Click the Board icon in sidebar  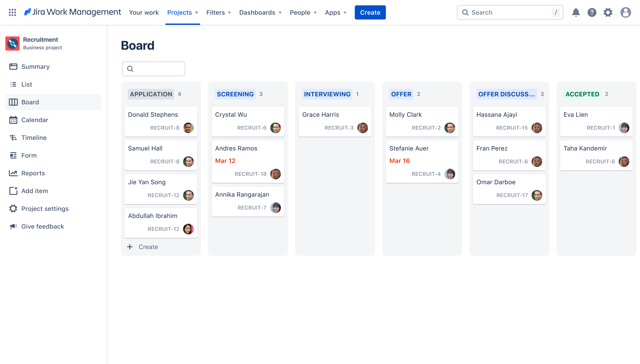[x=13, y=102]
